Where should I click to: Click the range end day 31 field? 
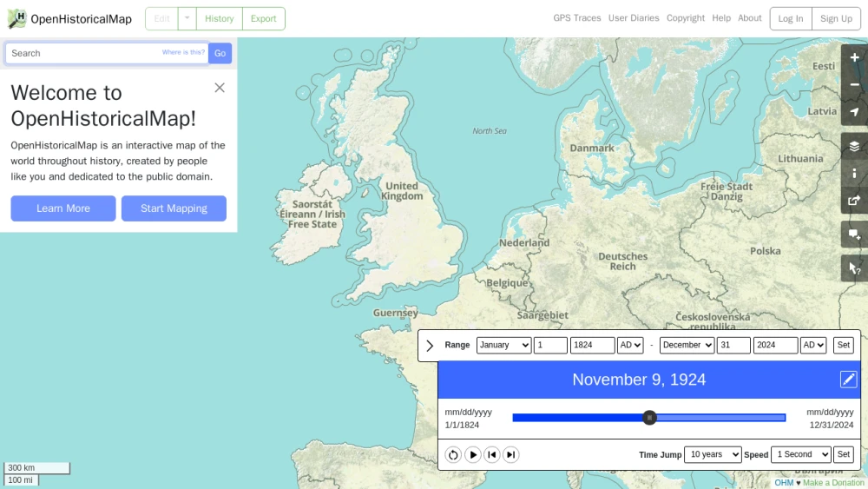coord(733,345)
